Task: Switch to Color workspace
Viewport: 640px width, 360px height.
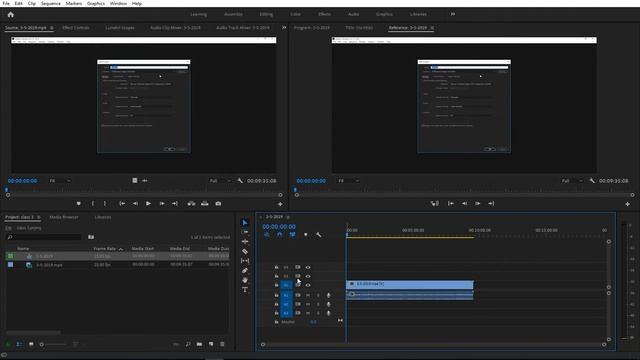Action: tap(295, 14)
